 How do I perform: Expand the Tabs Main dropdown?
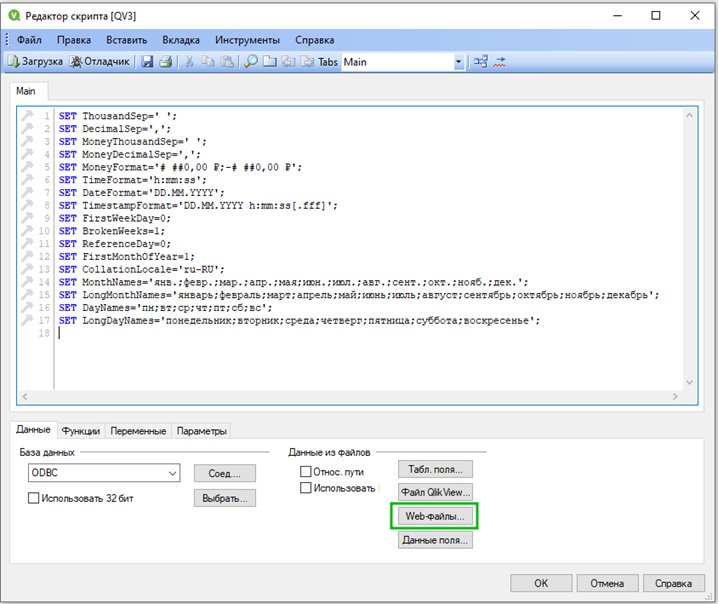pos(458,62)
